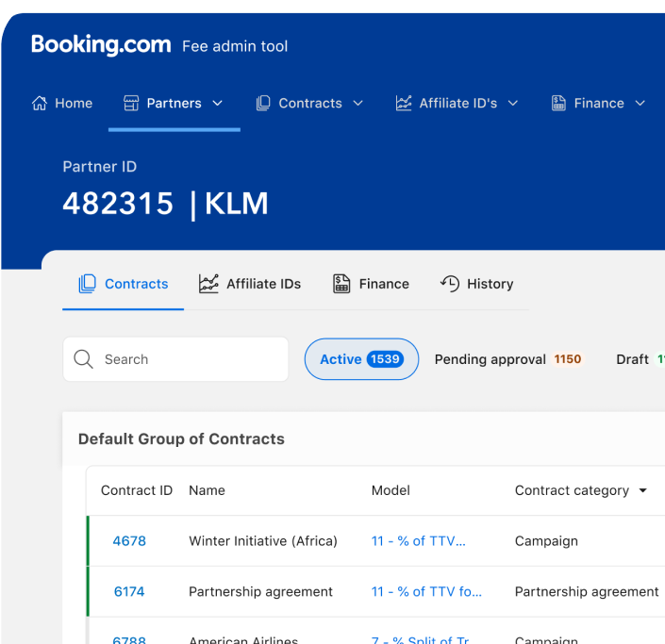Screen dimensions: 665x644
Task: Sort by Contract category column arrow
Action: coord(643,491)
